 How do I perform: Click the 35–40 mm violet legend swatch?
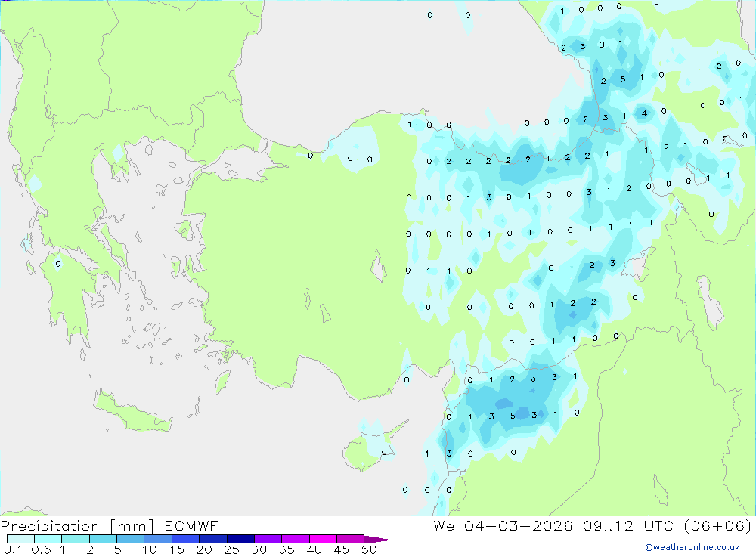[296, 539]
